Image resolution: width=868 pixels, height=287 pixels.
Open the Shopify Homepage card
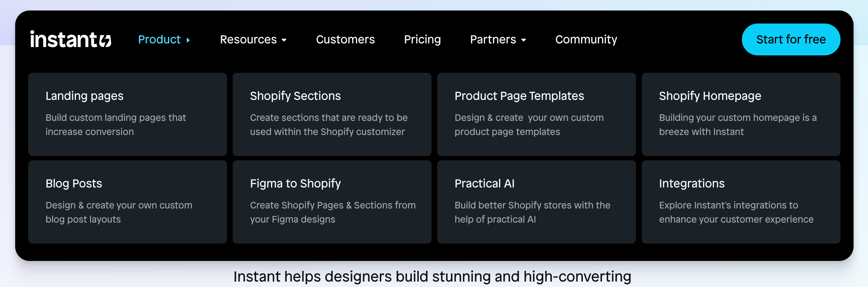(741, 114)
